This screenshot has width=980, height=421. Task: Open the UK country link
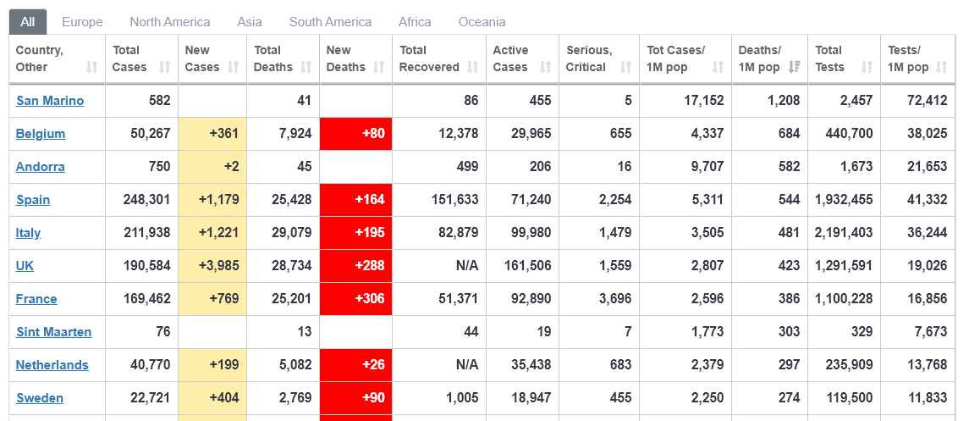pos(25,266)
